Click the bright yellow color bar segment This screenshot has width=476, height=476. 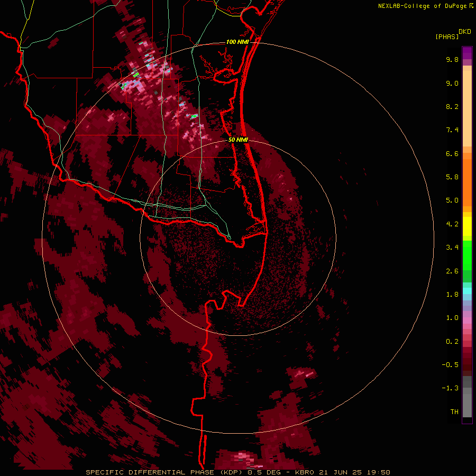pos(467,226)
